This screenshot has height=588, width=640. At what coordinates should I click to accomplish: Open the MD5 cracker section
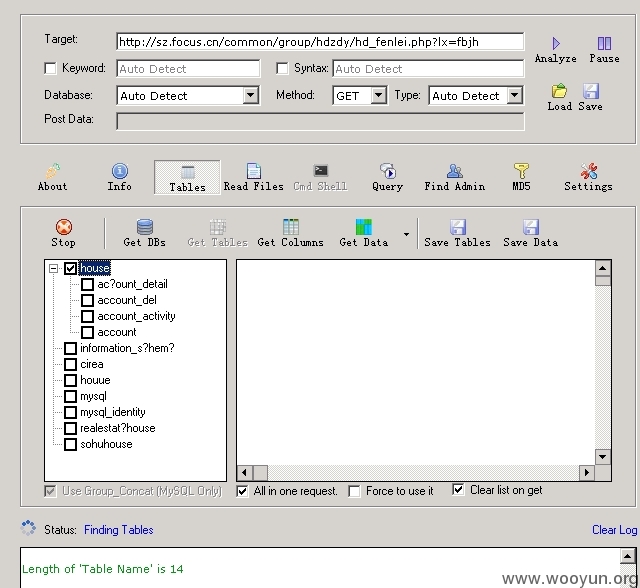[x=521, y=178]
